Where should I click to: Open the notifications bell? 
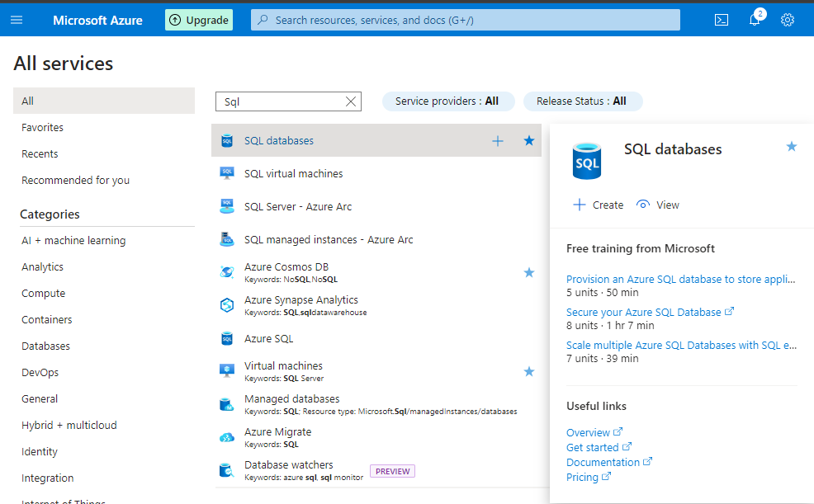tap(755, 21)
